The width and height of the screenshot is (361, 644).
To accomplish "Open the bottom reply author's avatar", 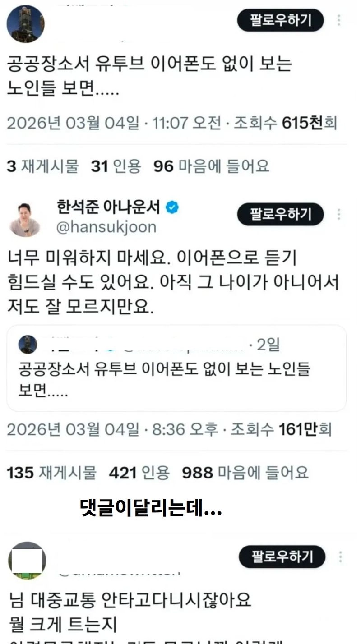I will click(27, 561).
